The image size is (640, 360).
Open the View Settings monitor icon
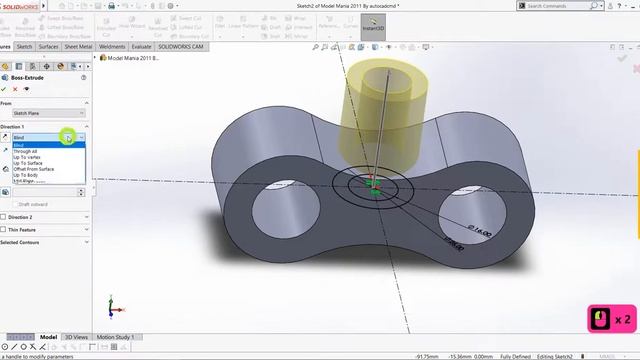(x=426, y=47)
